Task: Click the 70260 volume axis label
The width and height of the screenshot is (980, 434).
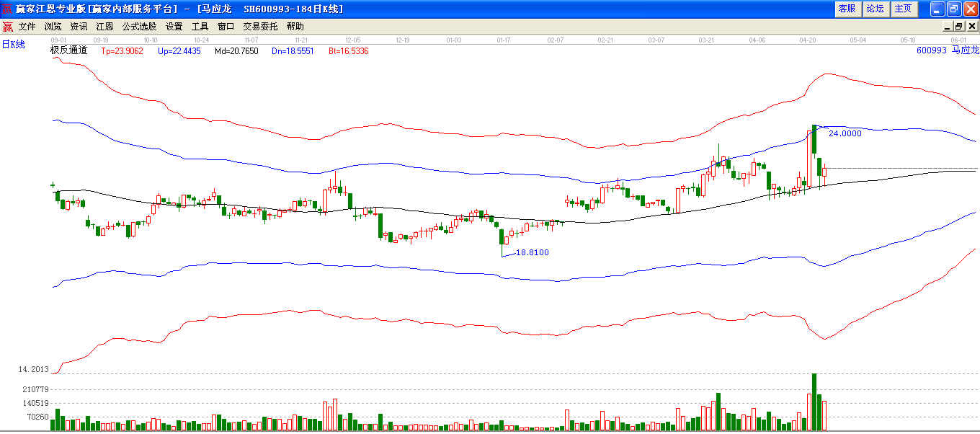Action: pyautogui.click(x=37, y=417)
